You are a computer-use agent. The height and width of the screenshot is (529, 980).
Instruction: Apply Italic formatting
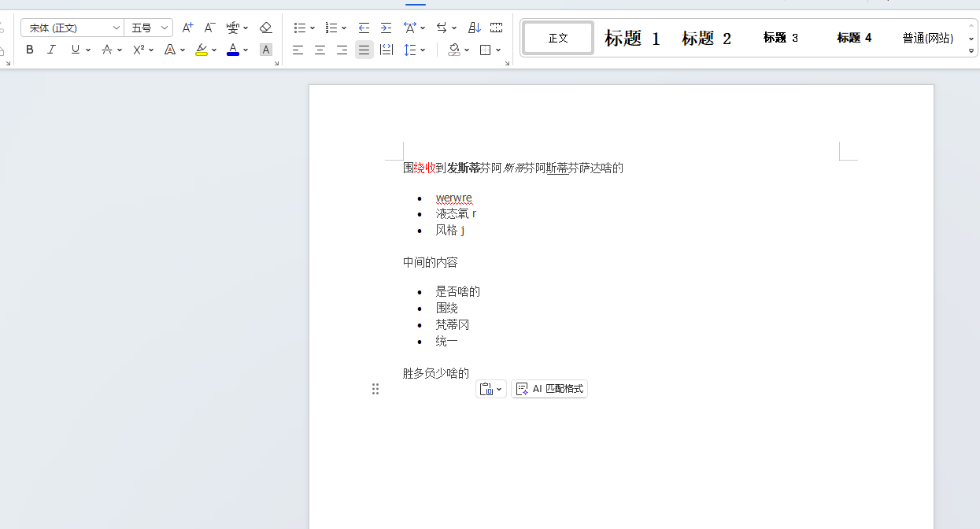51,50
